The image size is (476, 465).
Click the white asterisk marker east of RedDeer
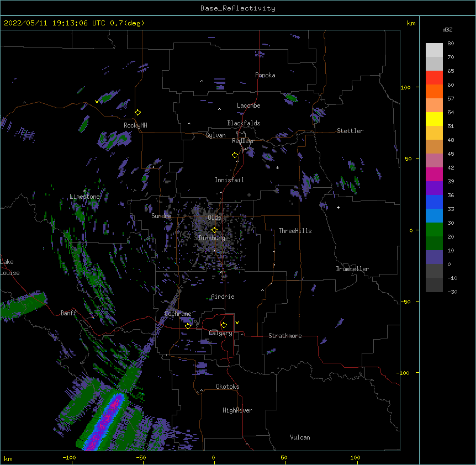click(277, 167)
